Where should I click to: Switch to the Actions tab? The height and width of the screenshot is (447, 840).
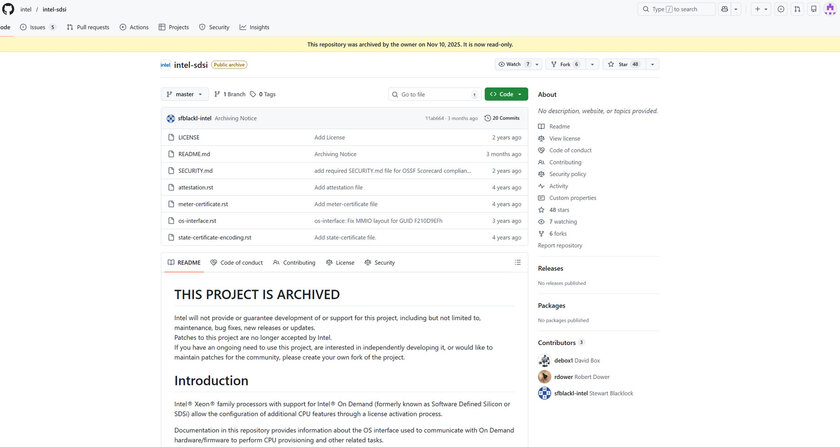[135, 27]
